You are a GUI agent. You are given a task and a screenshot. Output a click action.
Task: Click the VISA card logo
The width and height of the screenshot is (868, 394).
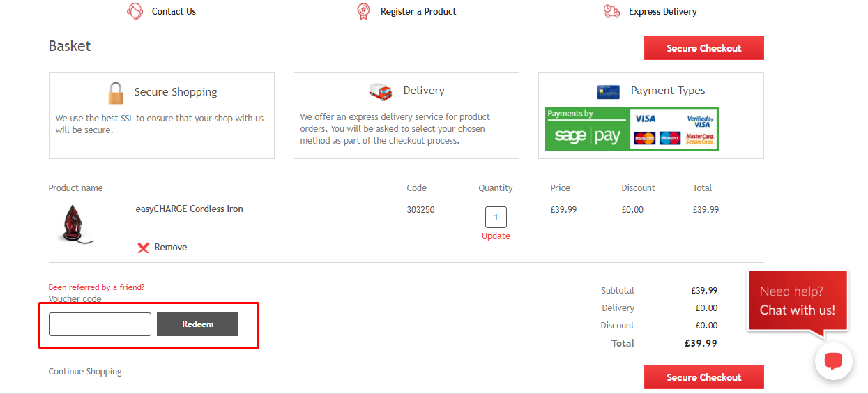[x=645, y=119]
